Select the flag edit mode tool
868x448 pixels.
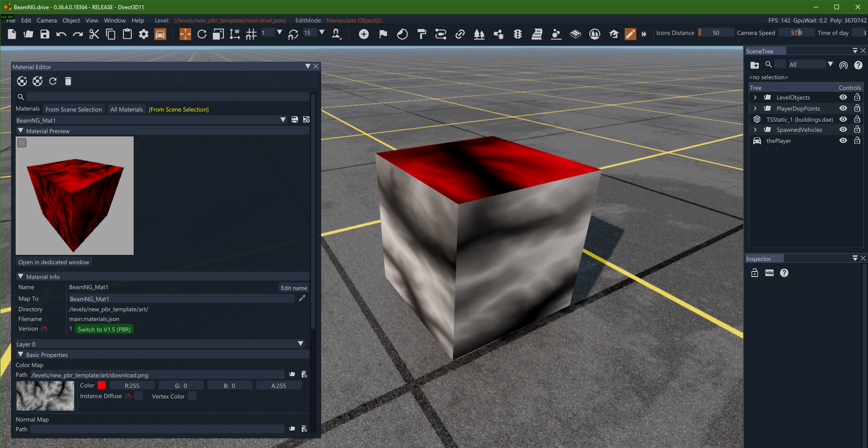click(x=383, y=34)
